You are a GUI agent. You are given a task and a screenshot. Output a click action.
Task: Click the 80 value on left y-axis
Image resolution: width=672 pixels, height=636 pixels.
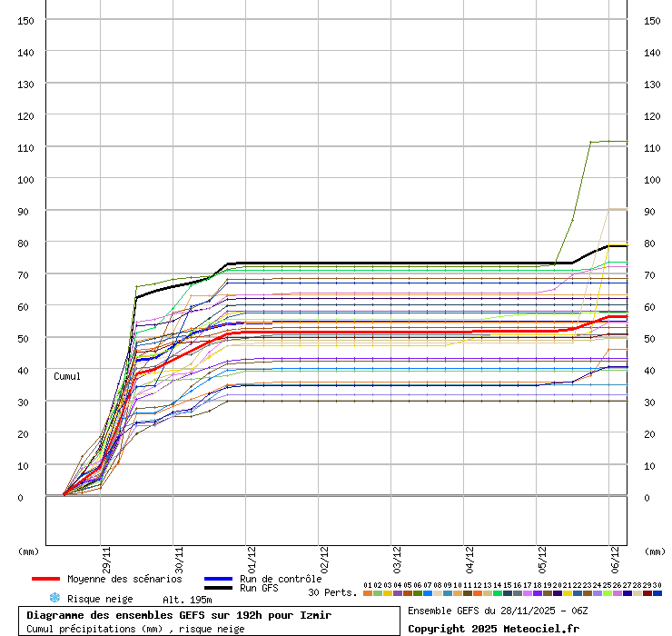pos(23,243)
